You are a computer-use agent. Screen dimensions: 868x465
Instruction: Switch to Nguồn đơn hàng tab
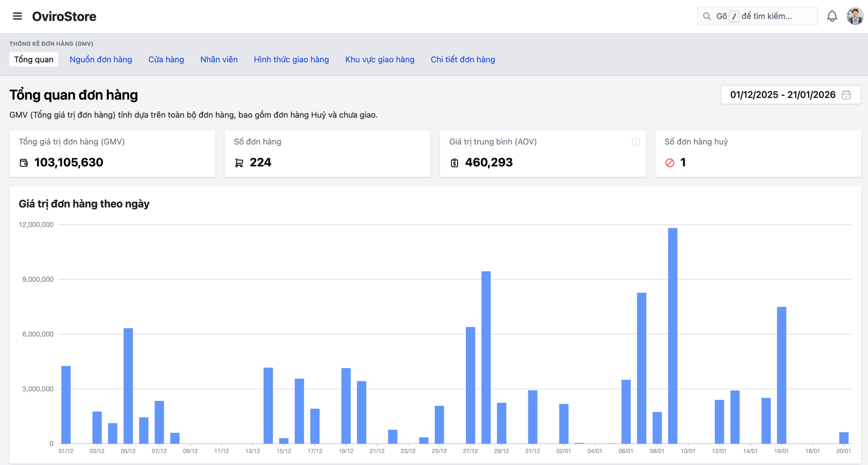101,59
